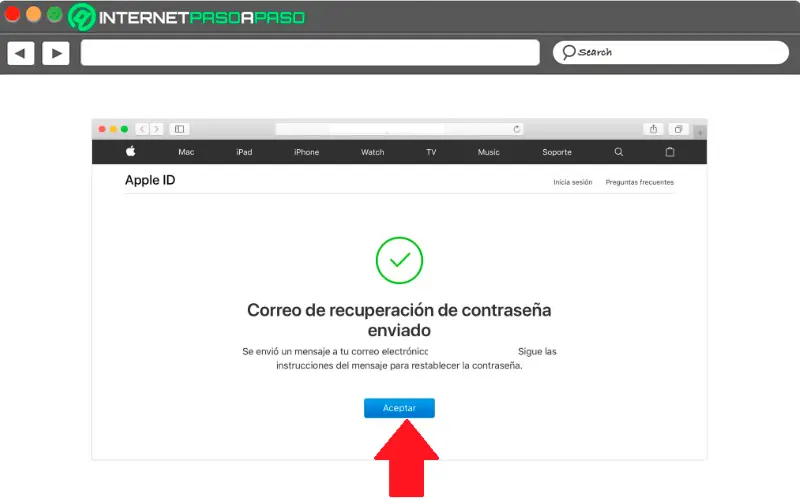Click the Safari red close dot
Screen dimensions: 800x500
click(x=102, y=129)
